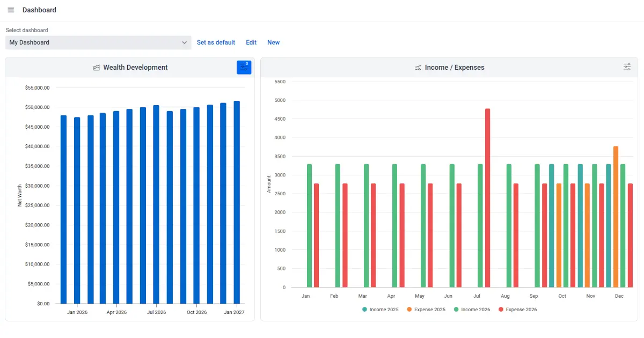Click the tall July expense bar
The height and width of the screenshot is (338, 644).
(487, 199)
